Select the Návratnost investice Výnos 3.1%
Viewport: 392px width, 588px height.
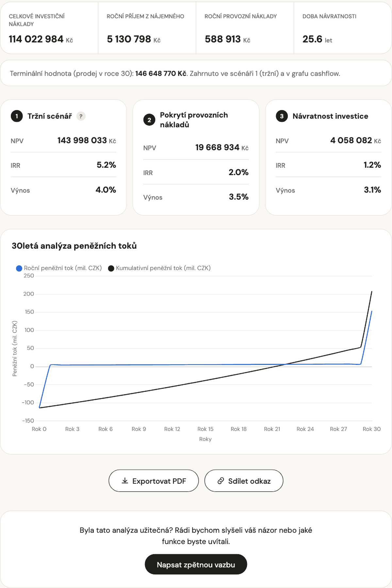(x=372, y=190)
